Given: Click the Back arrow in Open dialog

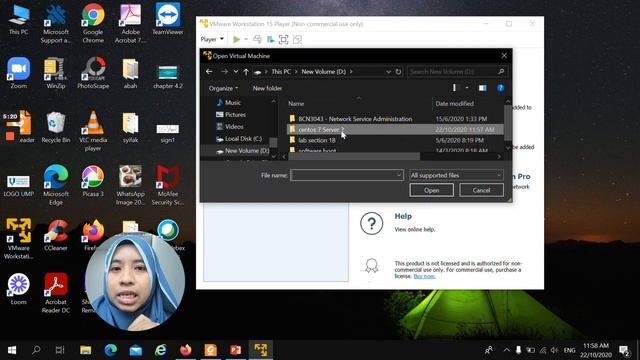Looking at the screenshot, I should [x=209, y=72].
